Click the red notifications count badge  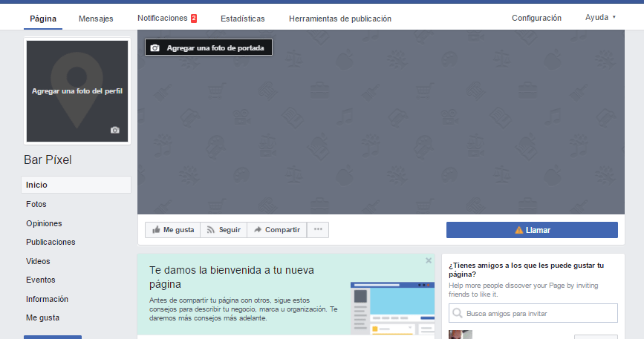click(194, 18)
